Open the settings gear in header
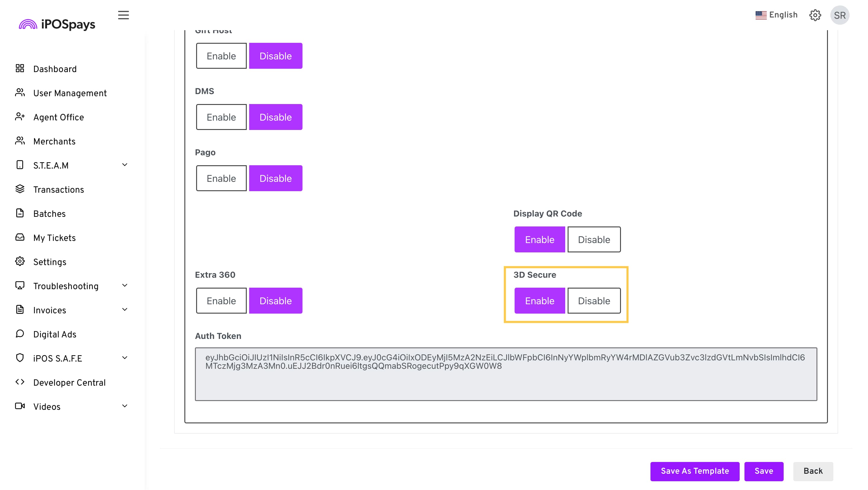 pos(815,15)
